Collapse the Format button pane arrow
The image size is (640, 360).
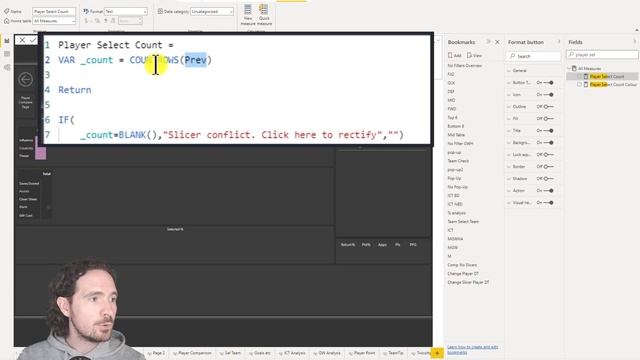click(559, 42)
